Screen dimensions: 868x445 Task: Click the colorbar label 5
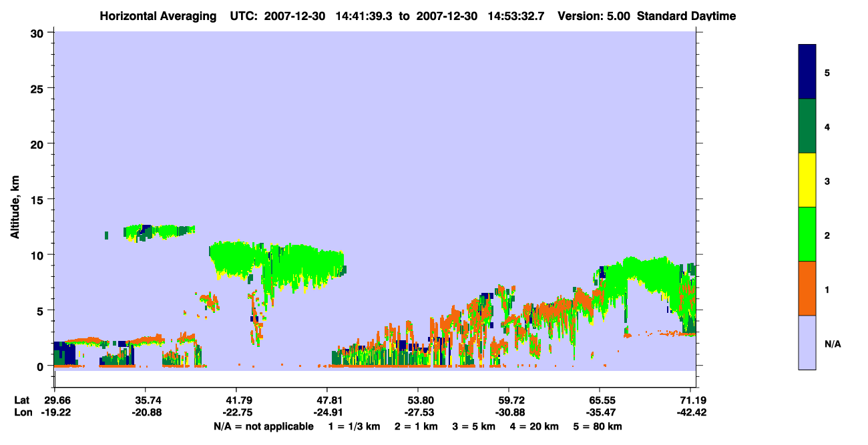[x=827, y=72]
